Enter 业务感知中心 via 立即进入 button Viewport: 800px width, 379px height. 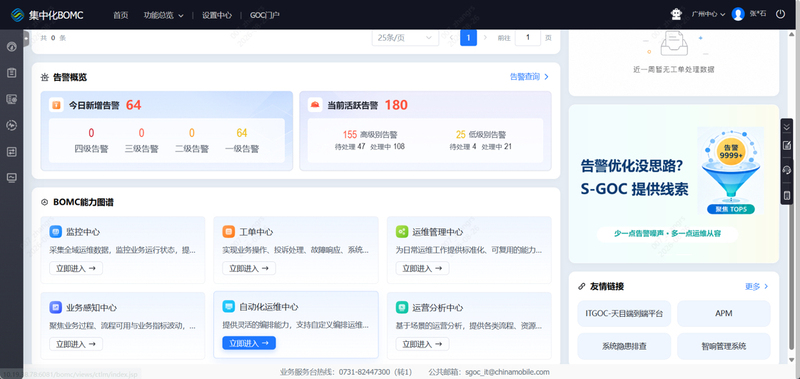pos(76,344)
